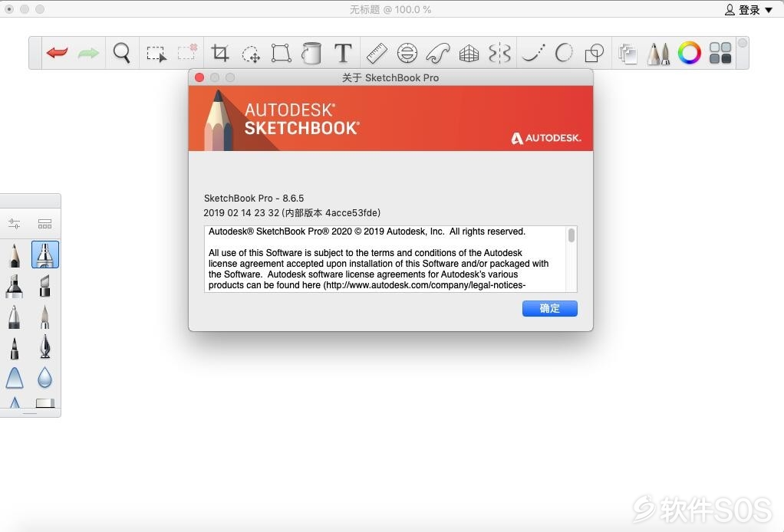784x532 pixels.
Task: Select the Paint Brush
Action: (45, 317)
